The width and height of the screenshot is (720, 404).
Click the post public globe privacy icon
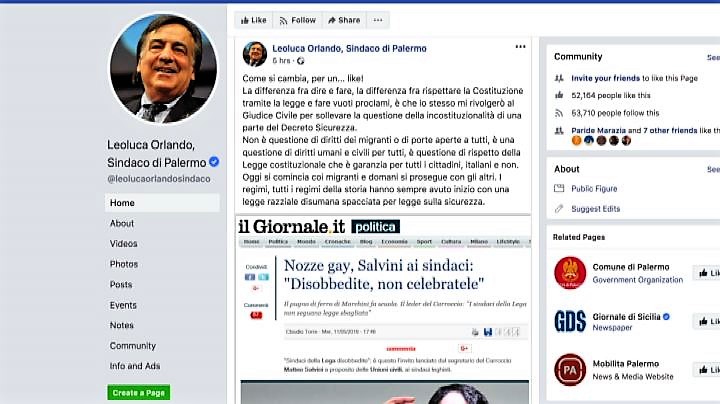[300, 61]
